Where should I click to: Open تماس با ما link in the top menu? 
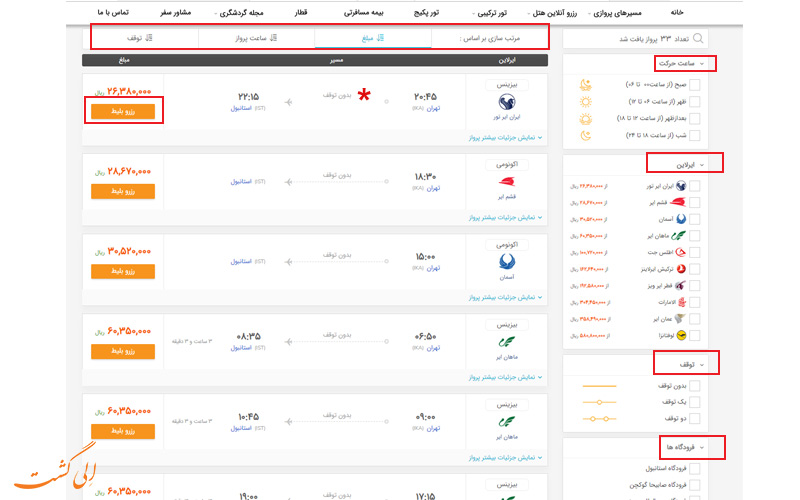click(113, 12)
